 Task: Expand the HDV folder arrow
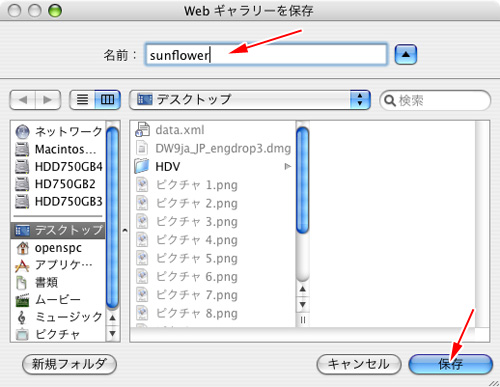click(x=287, y=166)
